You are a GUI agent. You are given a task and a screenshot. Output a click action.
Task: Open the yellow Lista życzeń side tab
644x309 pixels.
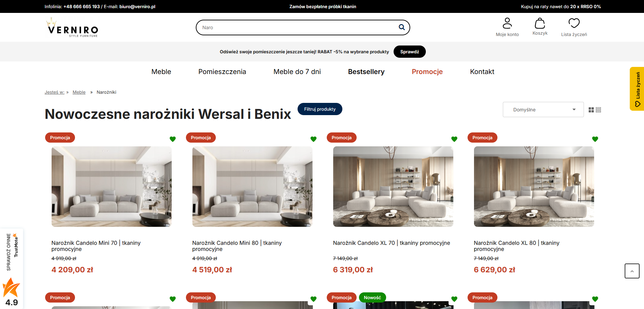coord(637,89)
